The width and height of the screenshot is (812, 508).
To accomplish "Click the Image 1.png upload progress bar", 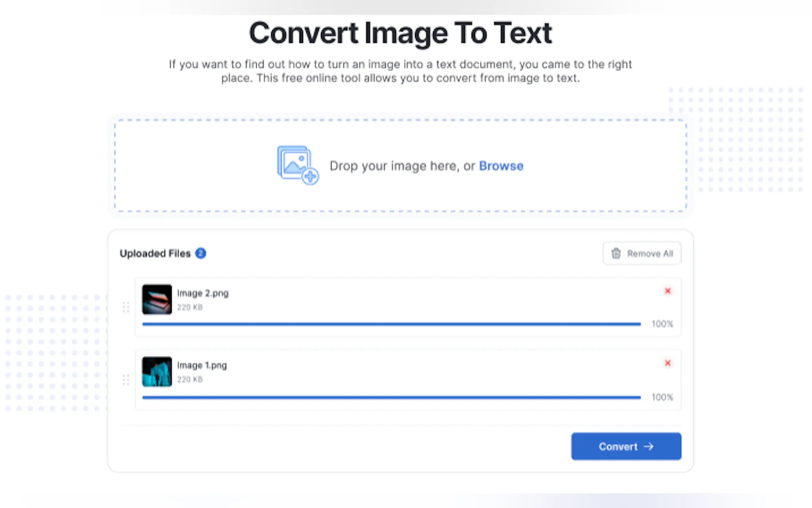I will (x=391, y=397).
